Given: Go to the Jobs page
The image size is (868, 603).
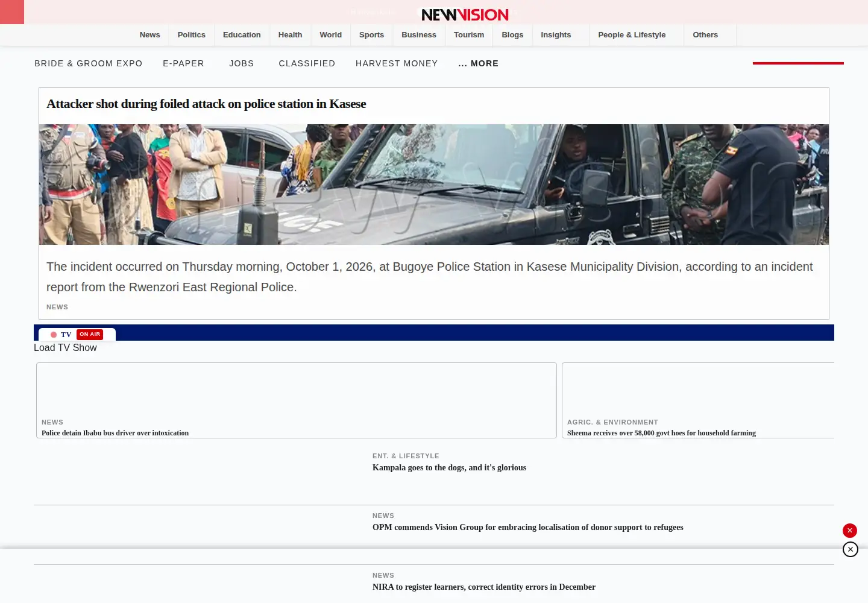Looking at the screenshot, I should click(241, 63).
